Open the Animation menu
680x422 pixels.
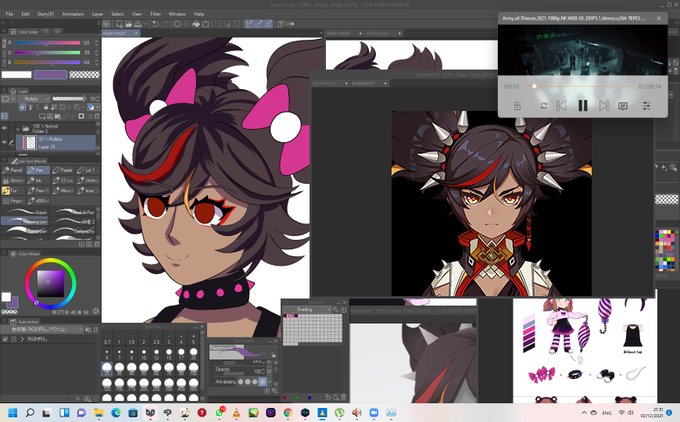[72, 14]
